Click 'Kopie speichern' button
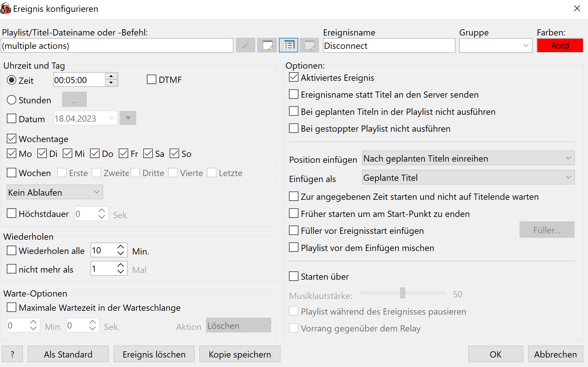The width and height of the screenshot is (588, 367). click(x=240, y=354)
